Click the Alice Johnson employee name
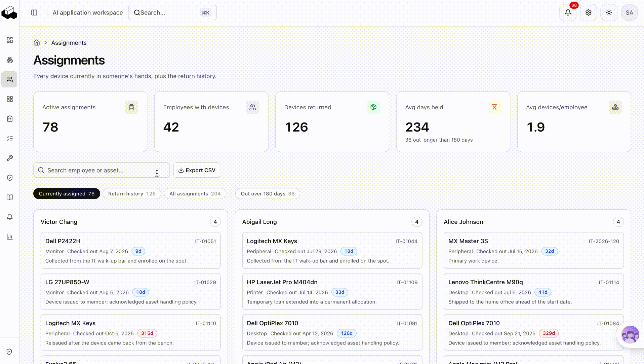 pos(463,222)
